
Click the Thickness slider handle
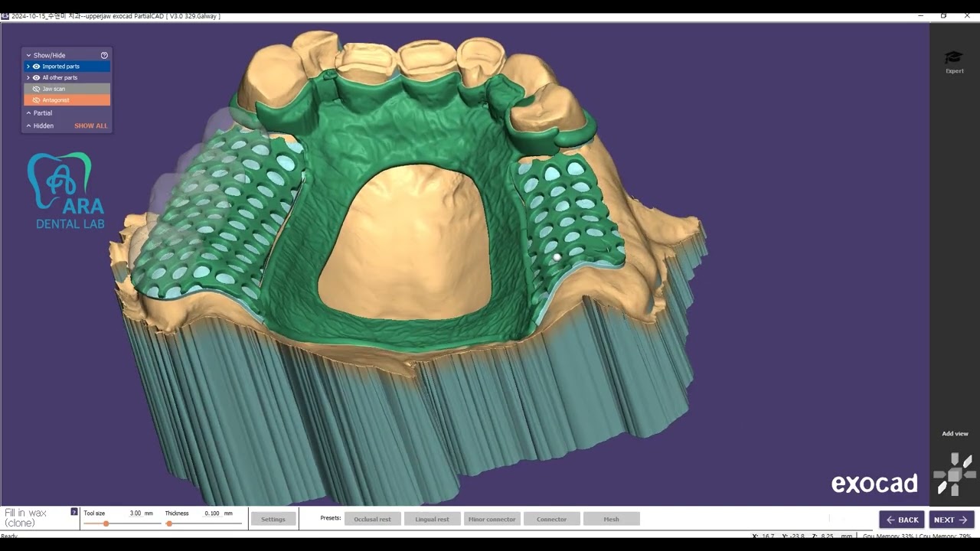[x=169, y=523]
